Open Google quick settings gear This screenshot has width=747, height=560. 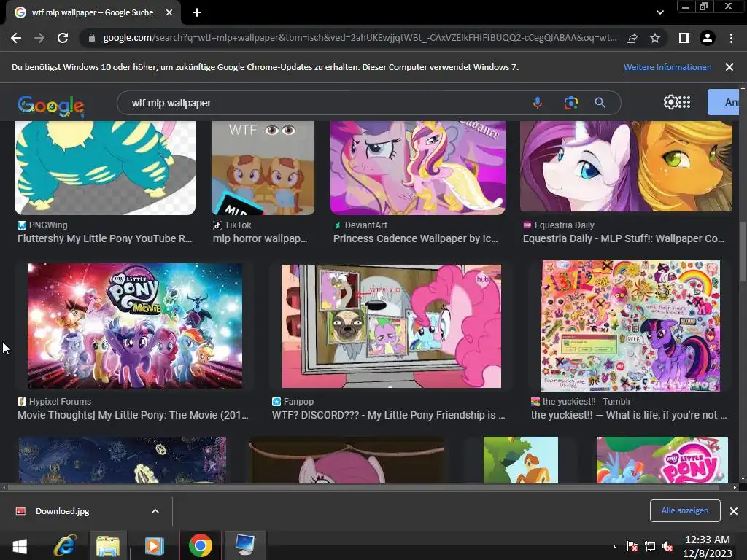(670, 102)
